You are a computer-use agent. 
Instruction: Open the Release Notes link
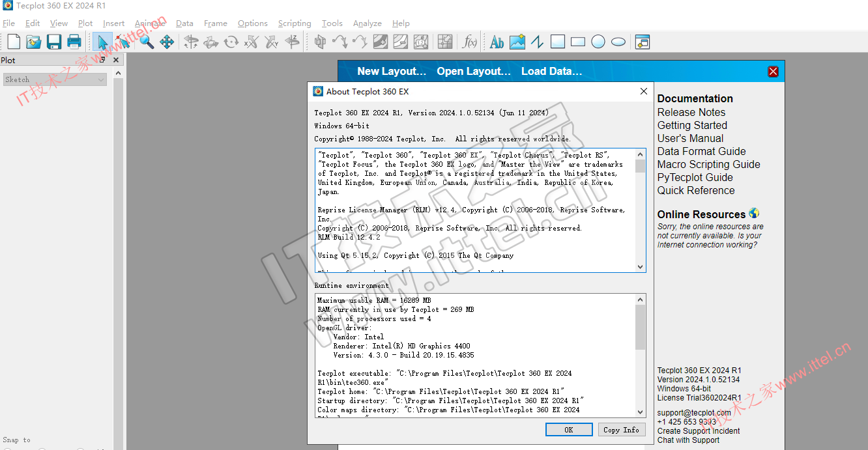pos(691,112)
